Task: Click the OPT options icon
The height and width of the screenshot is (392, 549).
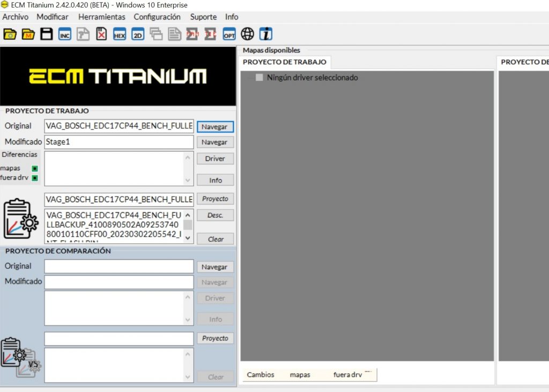Action: [229, 34]
